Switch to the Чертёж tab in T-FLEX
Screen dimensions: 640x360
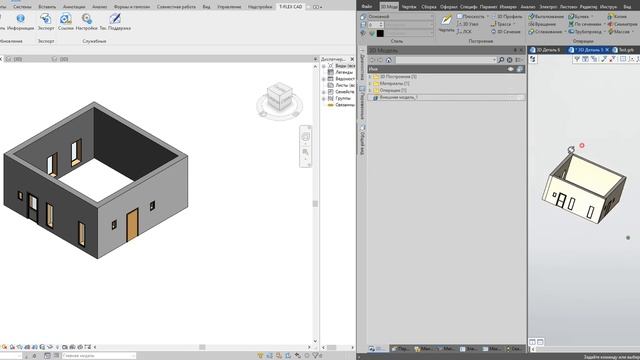pos(409,7)
